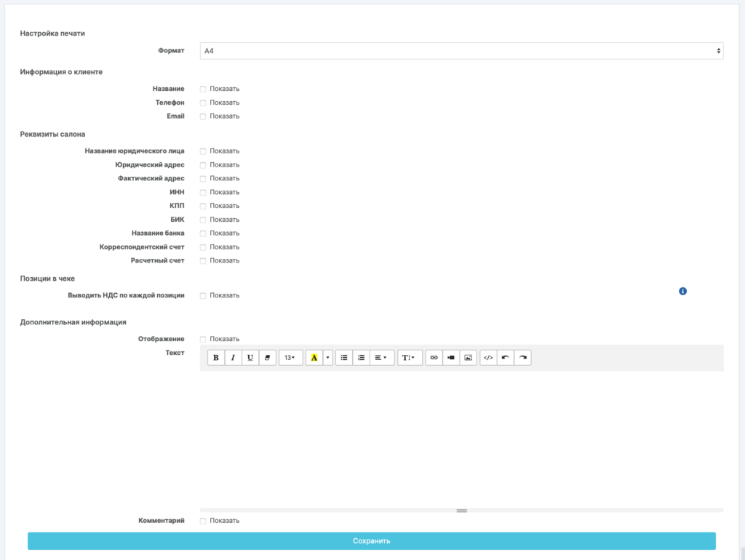This screenshot has height=560, width=745.
Task: Clear formatting with the eraser icon
Action: click(x=267, y=358)
